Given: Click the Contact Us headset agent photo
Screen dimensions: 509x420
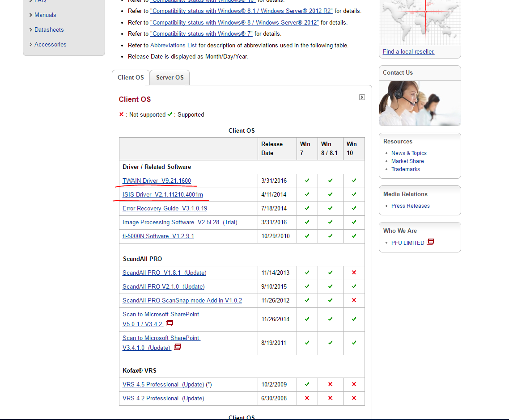Looking at the screenshot, I should coord(420,103).
